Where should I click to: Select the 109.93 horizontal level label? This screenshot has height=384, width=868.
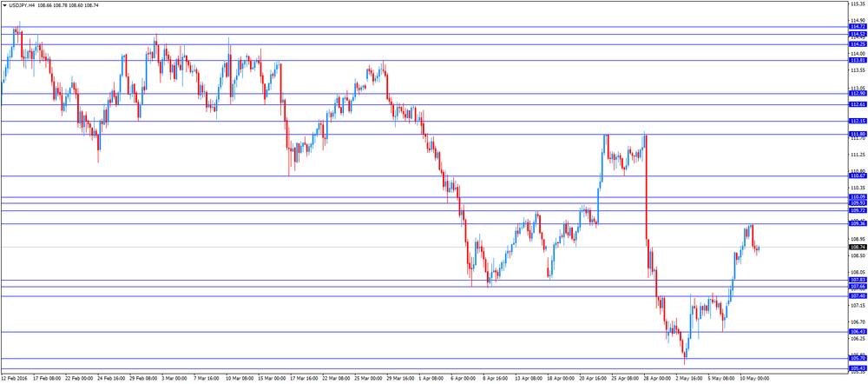(x=858, y=202)
